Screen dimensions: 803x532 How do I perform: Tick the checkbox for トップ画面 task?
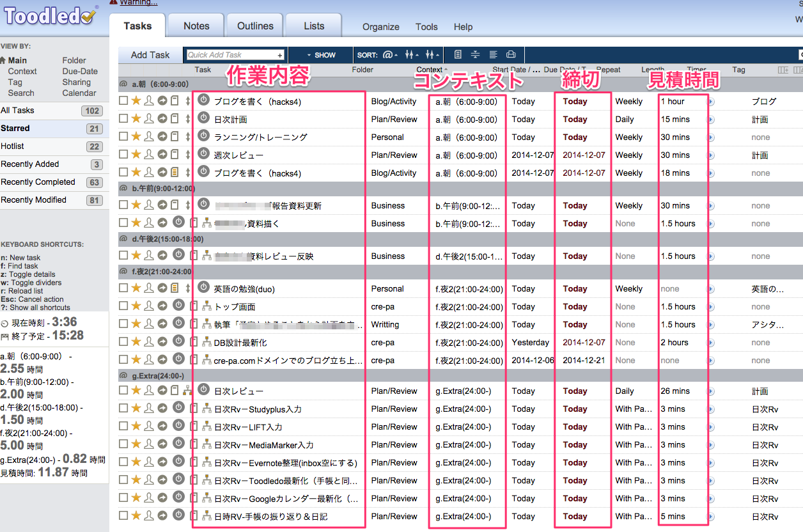pos(123,307)
